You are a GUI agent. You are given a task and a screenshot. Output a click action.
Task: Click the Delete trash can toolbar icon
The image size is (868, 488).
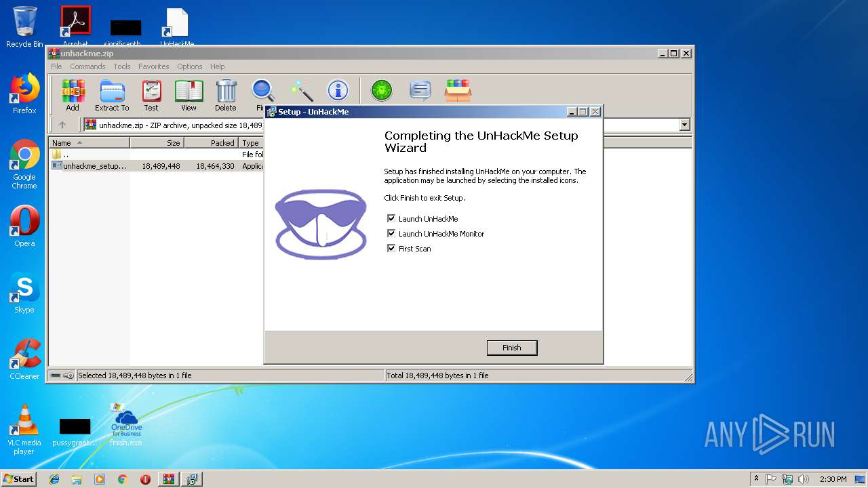click(x=226, y=95)
